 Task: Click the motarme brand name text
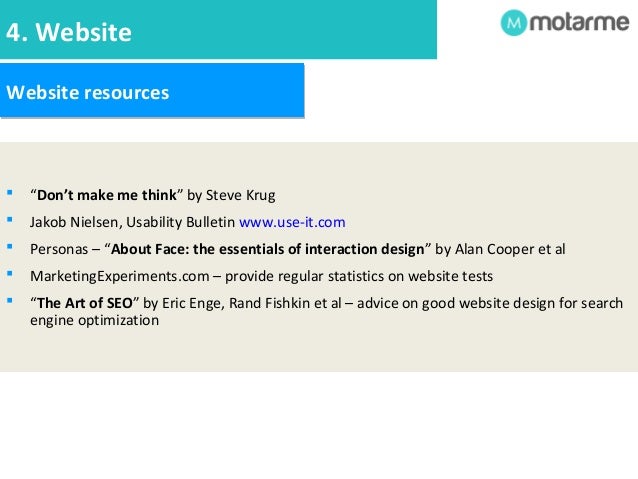(x=579, y=22)
